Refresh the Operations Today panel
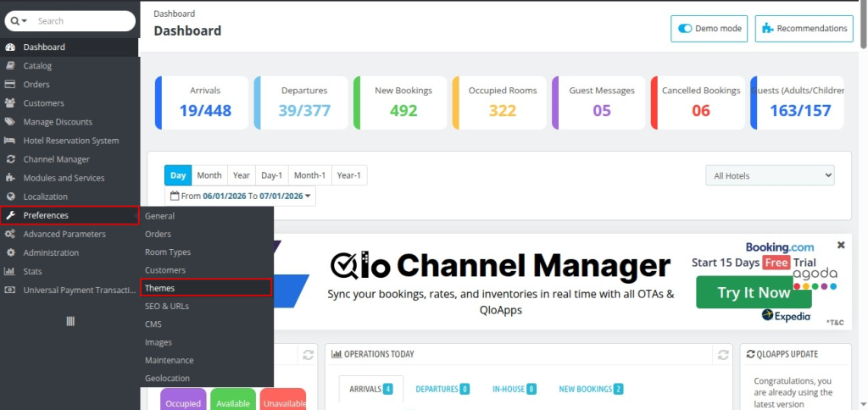This screenshot has height=410, width=868. tap(723, 355)
